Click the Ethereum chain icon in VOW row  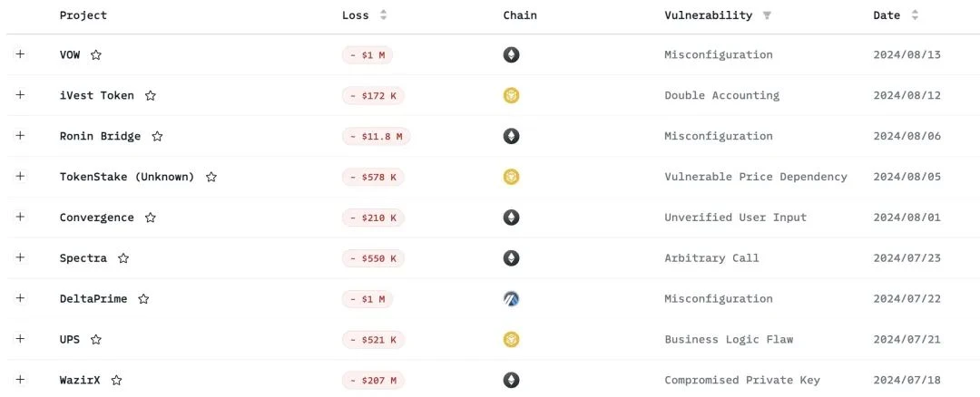coord(512,54)
